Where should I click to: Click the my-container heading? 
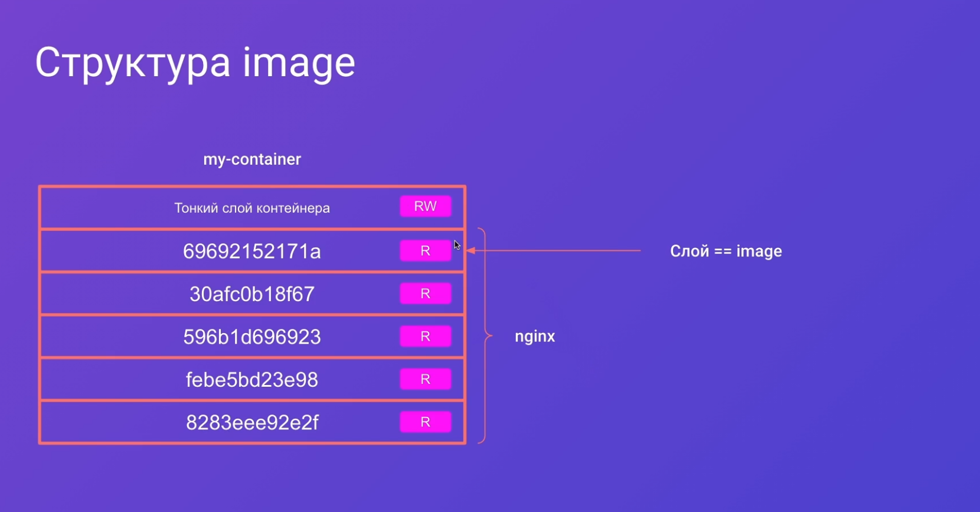pyautogui.click(x=252, y=159)
